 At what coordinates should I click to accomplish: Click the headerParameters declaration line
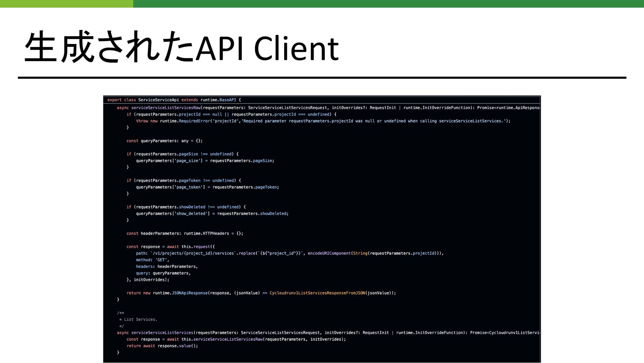point(184,233)
